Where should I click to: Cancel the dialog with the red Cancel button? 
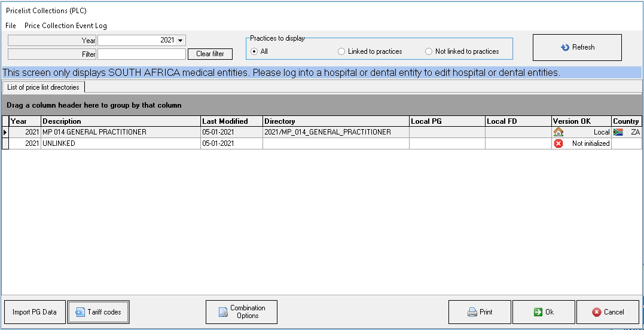pos(608,312)
